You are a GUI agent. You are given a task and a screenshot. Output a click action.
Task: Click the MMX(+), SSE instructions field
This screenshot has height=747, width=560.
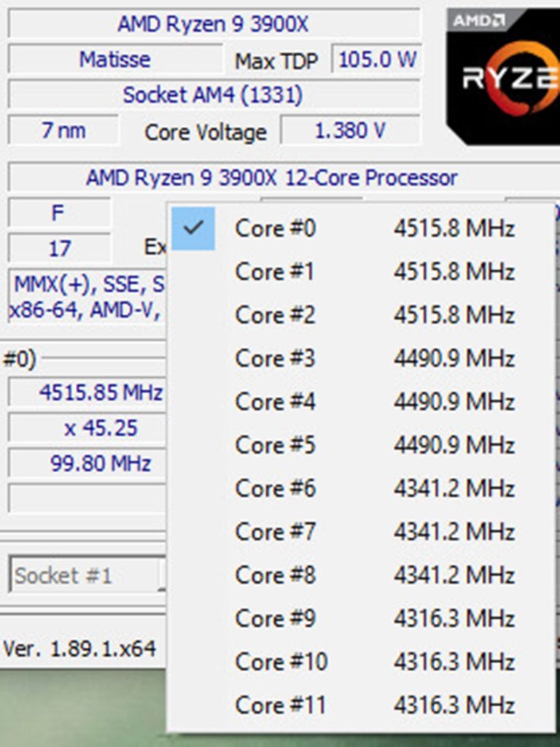pyautogui.click(x=87, y=297)
